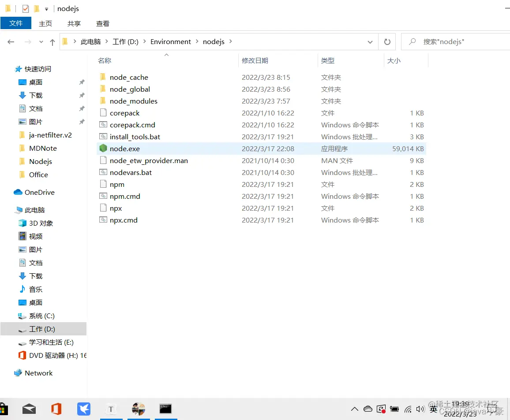Toggle the properties checkmark in title bar
The width and height of the screenshot is (510, 420).
coord(26,9)
